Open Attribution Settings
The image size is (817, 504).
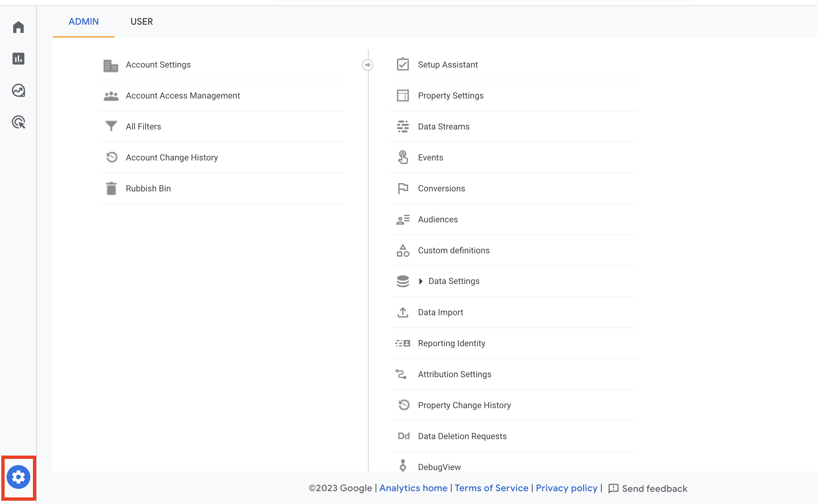(454, 374)
